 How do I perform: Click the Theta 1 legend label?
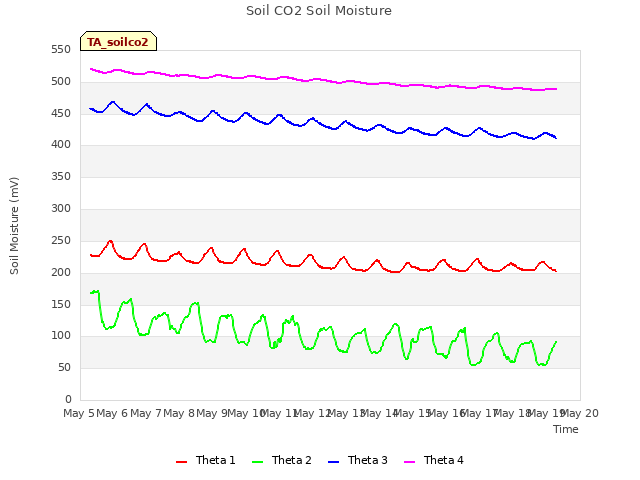click(216, 460)
